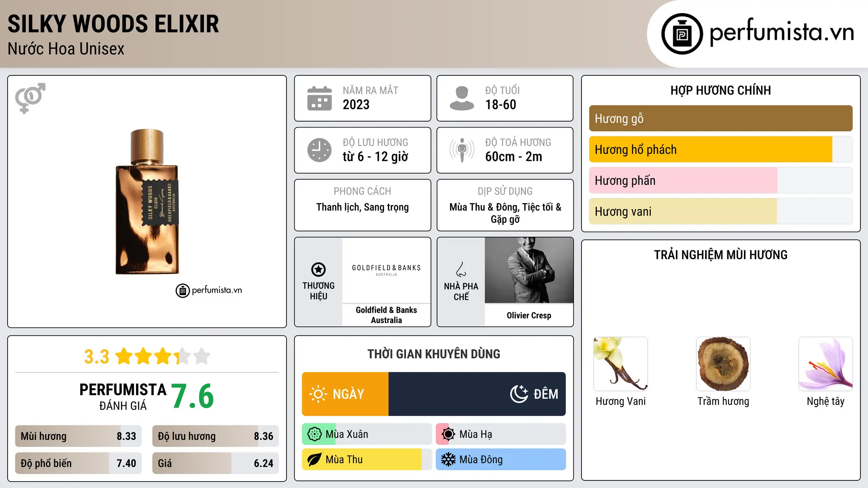
Task: Click the spring flower icon
Action: [x=314, y=434]
